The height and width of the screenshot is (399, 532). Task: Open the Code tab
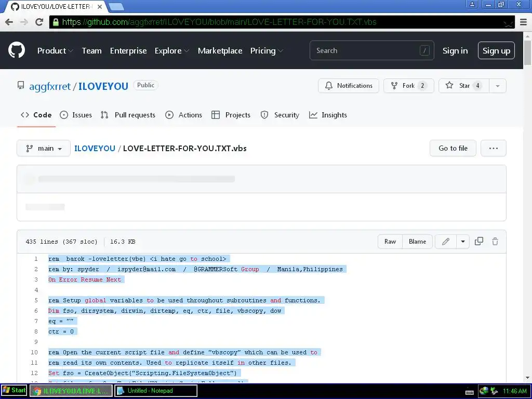(36, 115)
